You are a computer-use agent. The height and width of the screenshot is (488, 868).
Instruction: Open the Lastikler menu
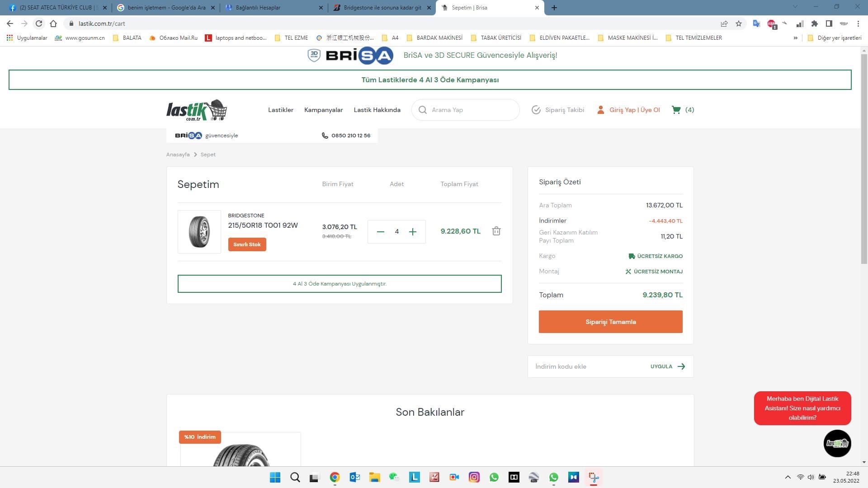[x=280, y=110]
